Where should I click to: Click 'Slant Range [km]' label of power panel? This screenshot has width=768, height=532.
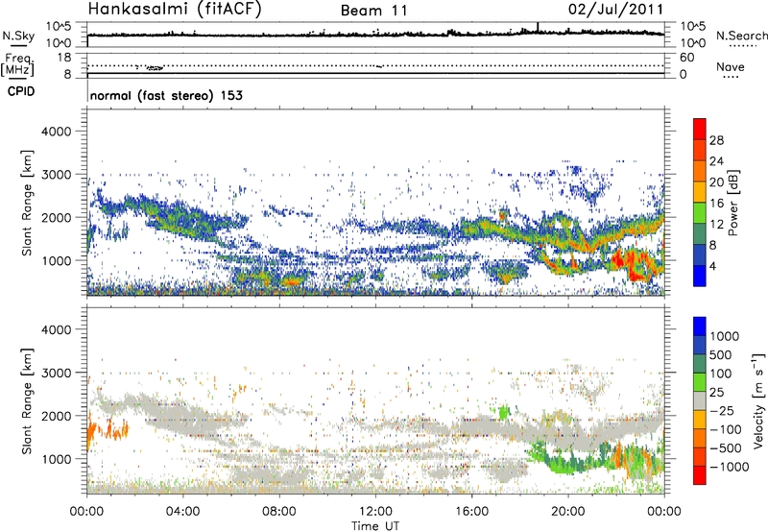(27, 203)
